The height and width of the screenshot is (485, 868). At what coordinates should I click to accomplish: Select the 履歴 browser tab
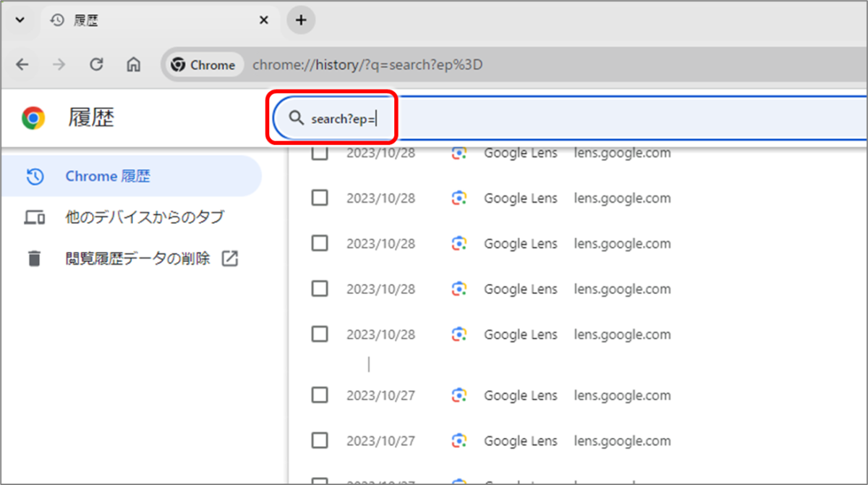click(161, 20)
